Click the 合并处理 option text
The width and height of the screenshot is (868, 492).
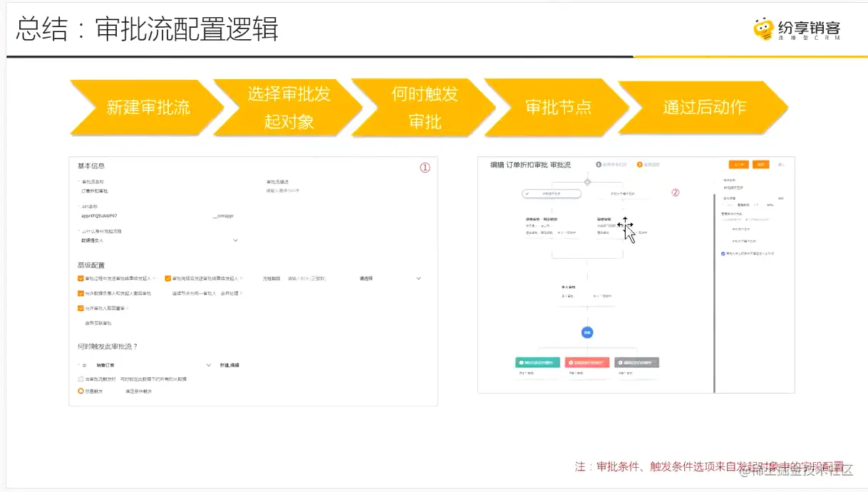click(x=229, y=293)
